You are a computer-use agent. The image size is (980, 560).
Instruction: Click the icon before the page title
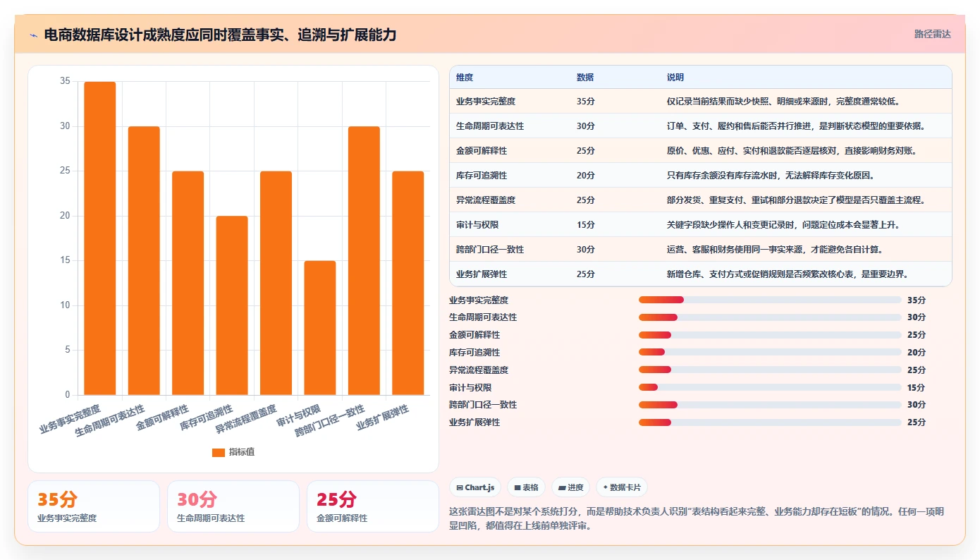tap(34, 35)
